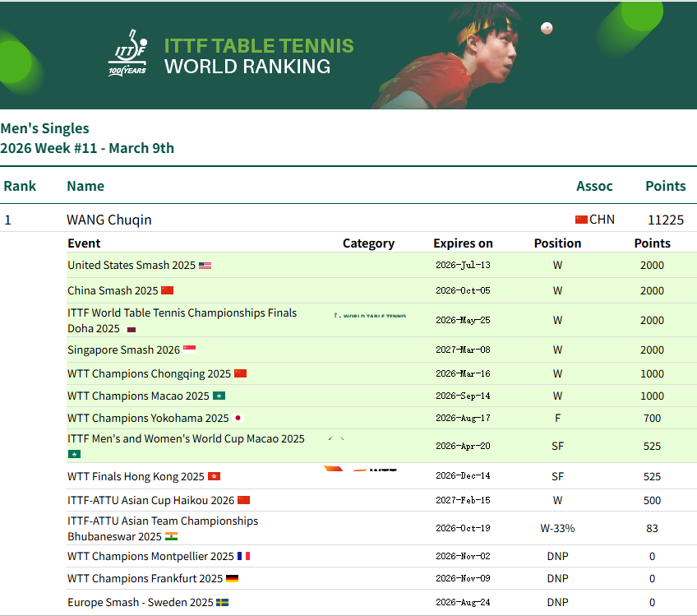This screenshot has width=697, height=616.
Task: Click the expiry date 2026-Mar-16
Action: (x=463, y=373)
